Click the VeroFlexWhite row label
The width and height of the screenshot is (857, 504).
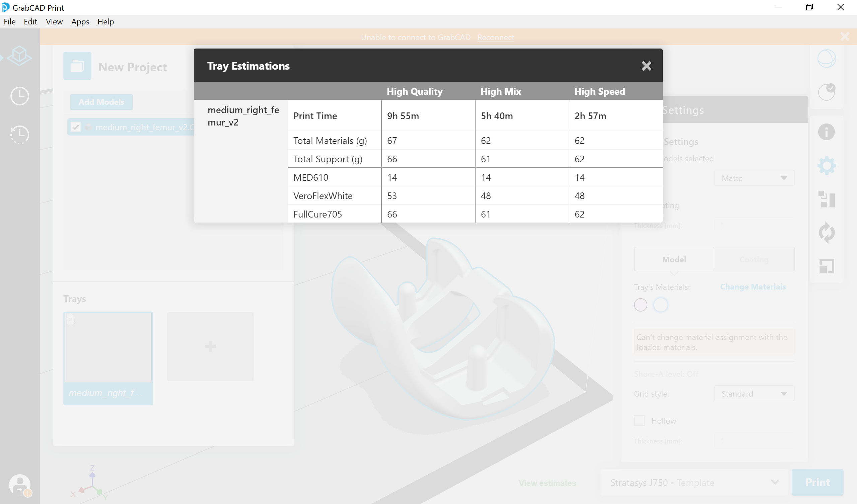click(323, 196)
